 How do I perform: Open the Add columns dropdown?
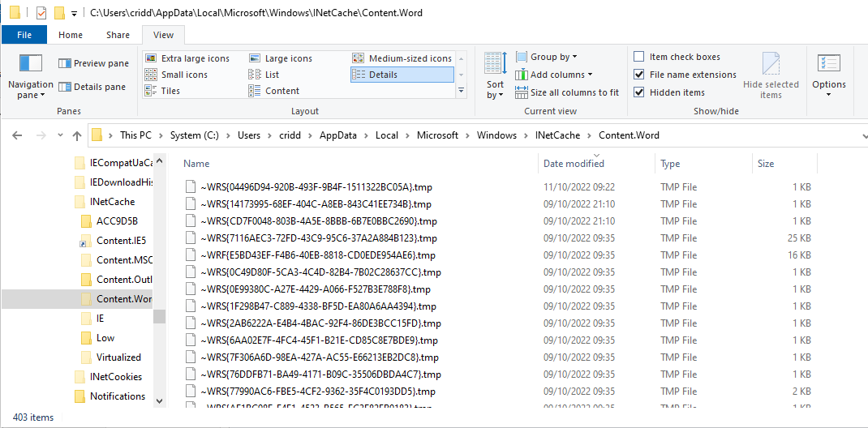click(554, 75)
